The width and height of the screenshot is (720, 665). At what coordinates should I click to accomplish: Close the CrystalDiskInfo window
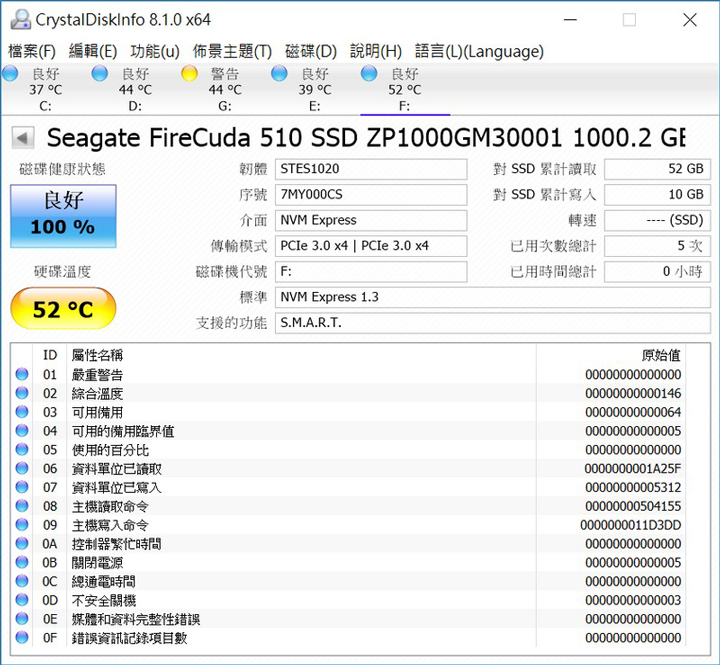pos(690,20)
